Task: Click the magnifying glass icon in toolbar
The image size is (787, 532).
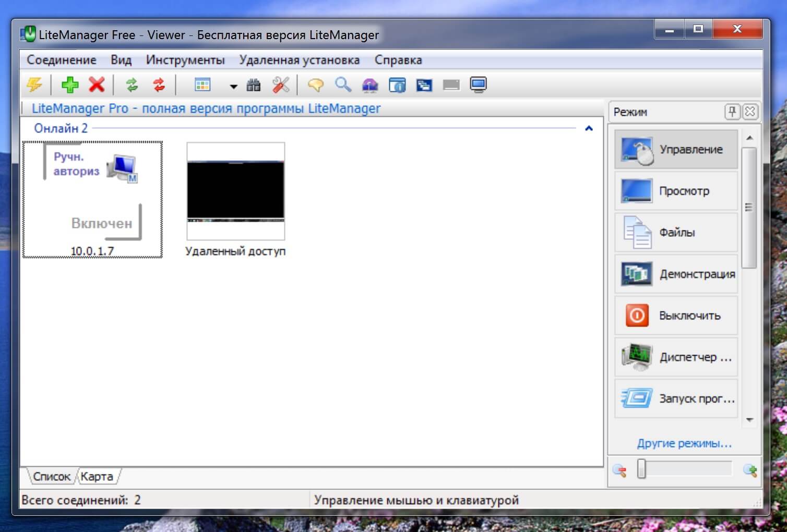Action: click(x=343, y=84)
